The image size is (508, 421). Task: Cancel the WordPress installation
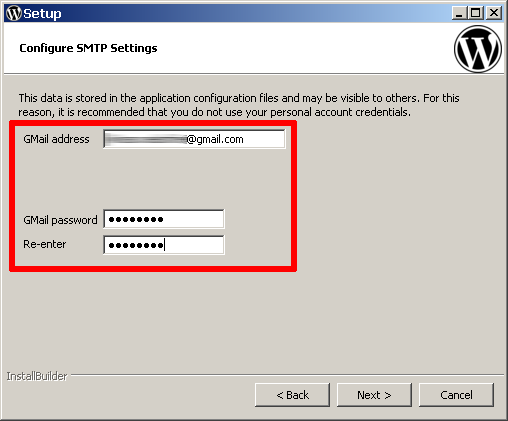pos(456,395)
